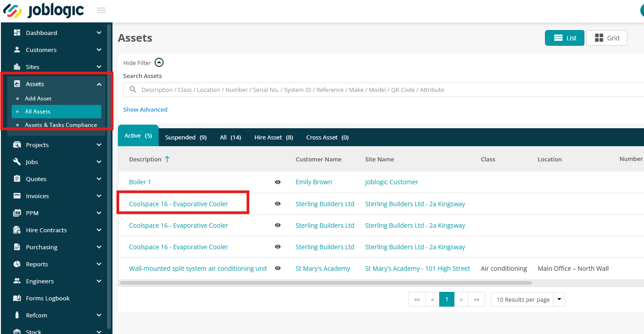The image size is (644, 334).
Task: Open the Customers person icon
Action: [17, 50]
